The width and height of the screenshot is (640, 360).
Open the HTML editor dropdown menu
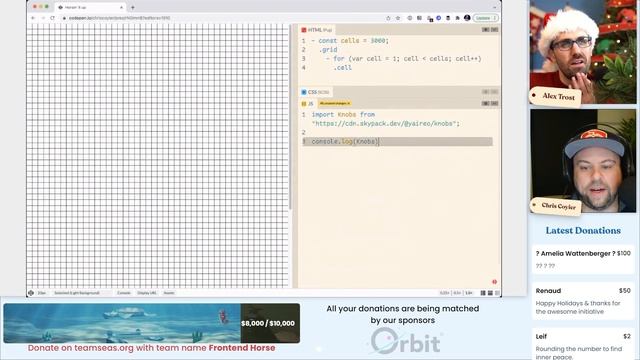point(494,30)
